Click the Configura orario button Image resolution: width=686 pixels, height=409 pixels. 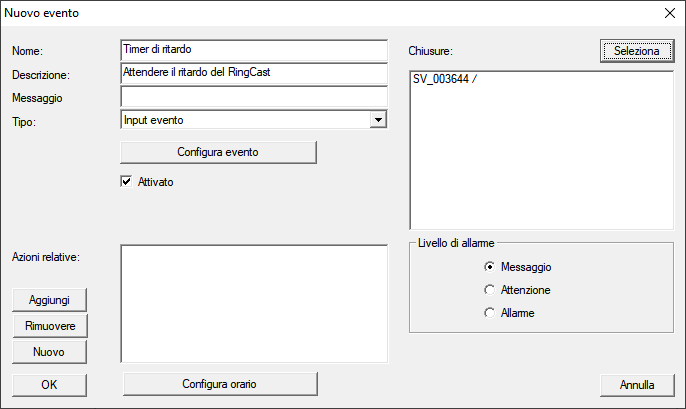(218, 384)
